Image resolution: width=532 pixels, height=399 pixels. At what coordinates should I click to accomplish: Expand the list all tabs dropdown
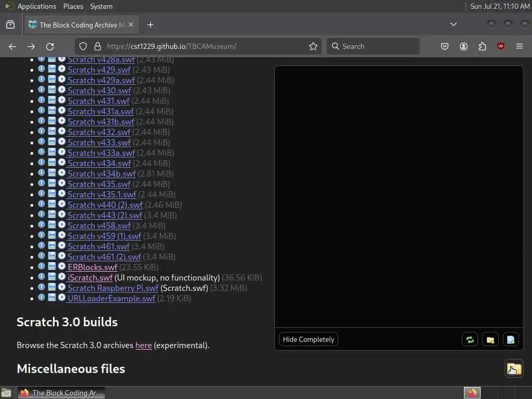coord(453,24)
